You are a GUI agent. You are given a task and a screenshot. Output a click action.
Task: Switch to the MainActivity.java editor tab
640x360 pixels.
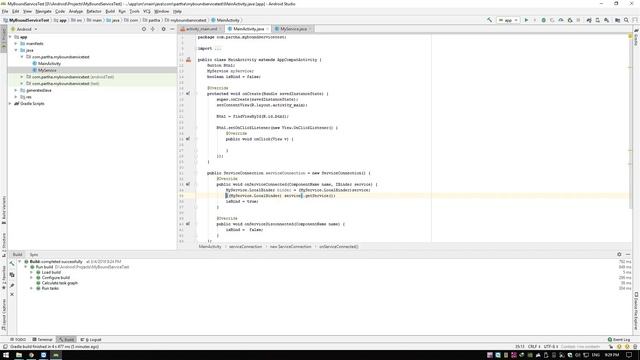(x=248, y=29)
